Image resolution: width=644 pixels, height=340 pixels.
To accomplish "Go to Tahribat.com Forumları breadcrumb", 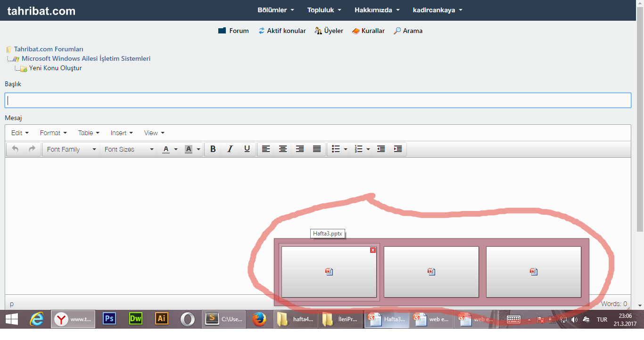I will tap(49, 49).
